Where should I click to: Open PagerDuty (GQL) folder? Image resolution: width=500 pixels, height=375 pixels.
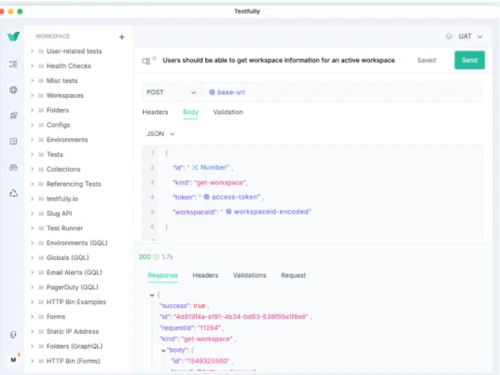[72, 287]
